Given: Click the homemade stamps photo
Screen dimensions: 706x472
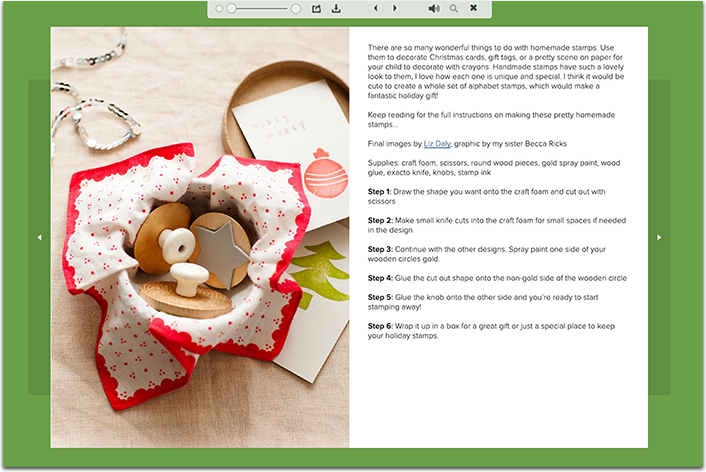Looking at the screenshot, I should coord(200,237).
